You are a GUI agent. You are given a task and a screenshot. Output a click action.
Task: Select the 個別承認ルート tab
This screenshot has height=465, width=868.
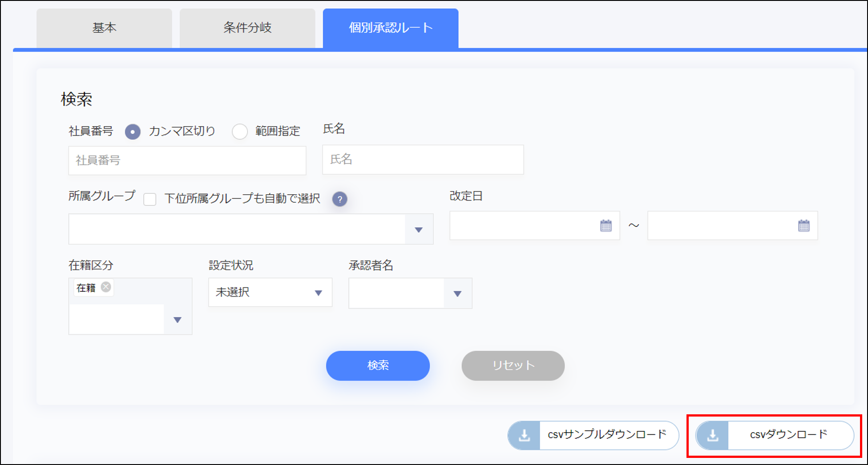point(390,28)
